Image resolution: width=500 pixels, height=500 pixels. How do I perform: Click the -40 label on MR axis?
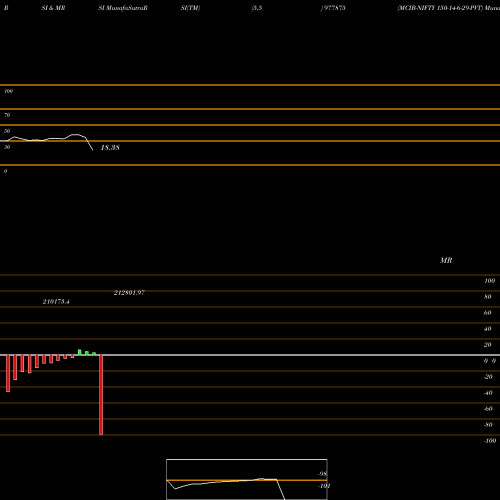488,393
